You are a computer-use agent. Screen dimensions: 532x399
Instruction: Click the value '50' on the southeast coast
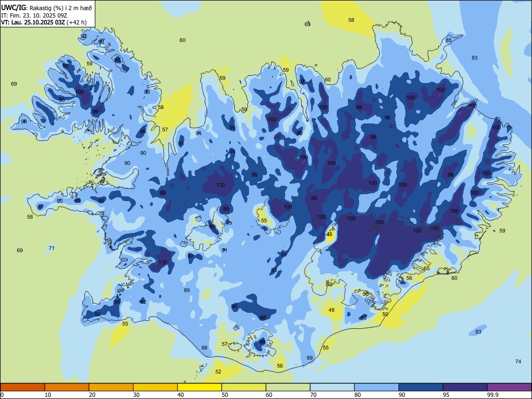[x=385, y=314]
